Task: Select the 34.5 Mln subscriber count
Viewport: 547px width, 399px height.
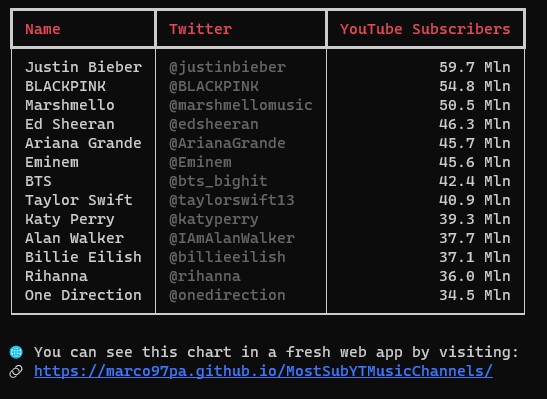Action: 475,295
